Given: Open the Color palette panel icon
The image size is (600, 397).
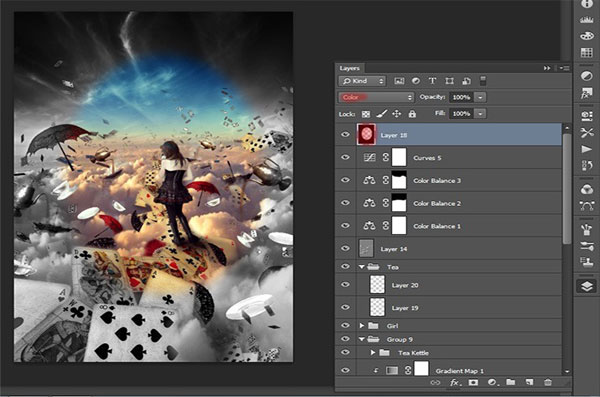Looking at the screenshot, I should 587,36.
